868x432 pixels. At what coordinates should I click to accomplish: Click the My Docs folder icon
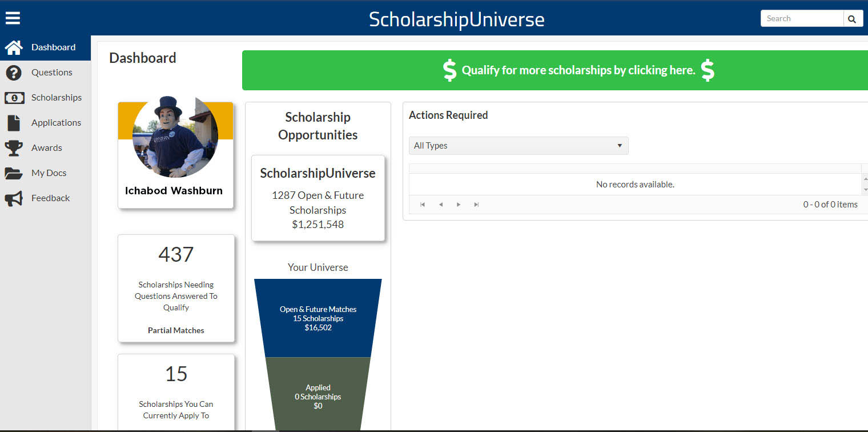point(14,173)
